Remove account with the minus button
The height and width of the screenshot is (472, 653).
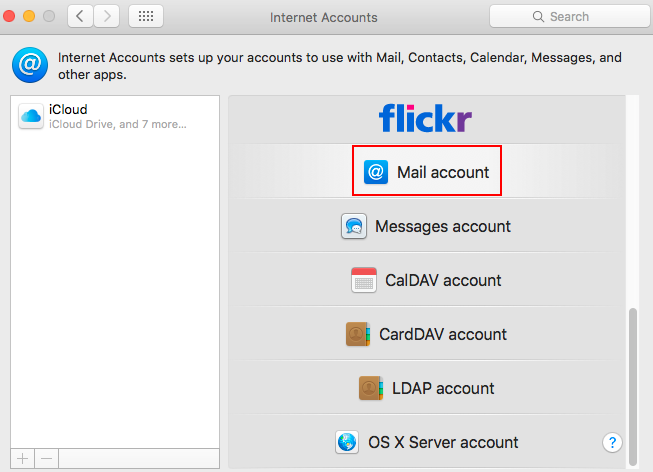[47, 459]
